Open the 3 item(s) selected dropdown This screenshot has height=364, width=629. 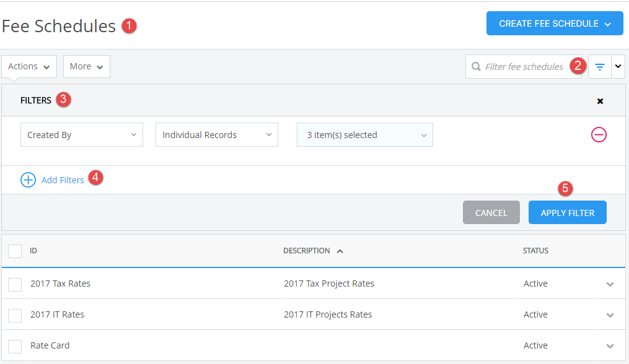[x=364, y=134]
